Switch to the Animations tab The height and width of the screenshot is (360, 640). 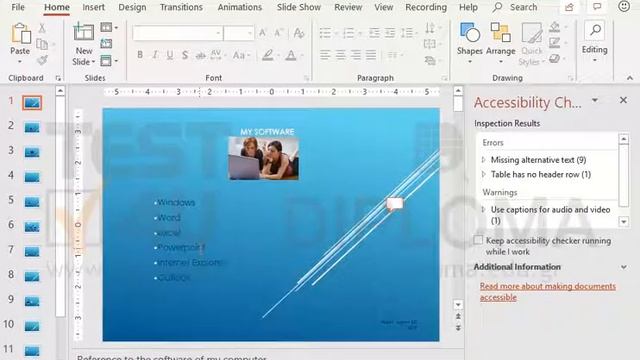pos(240,7)
